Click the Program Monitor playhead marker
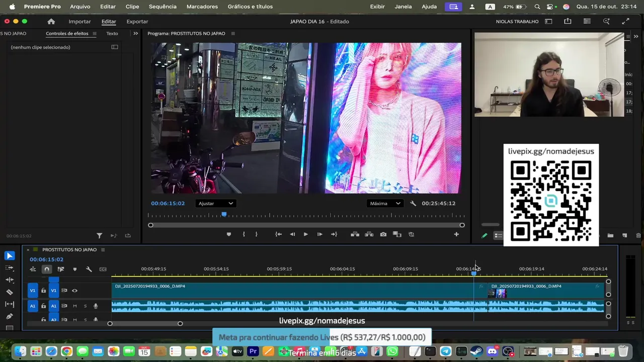This screenshot has width=644, height=362. point(224,215)
